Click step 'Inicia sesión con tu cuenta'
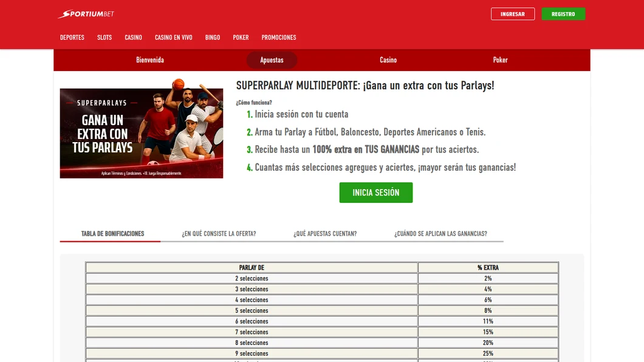The height and width of the screenshot is (362, 644). [301, 114]
